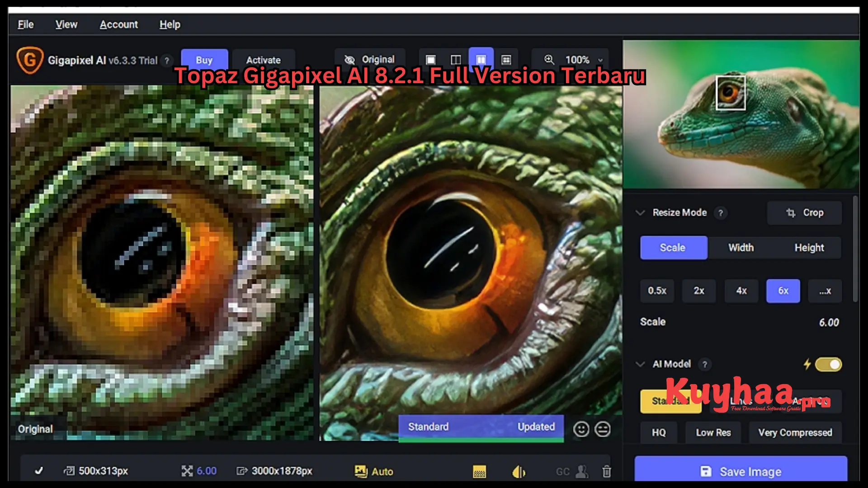Click the Activate button

(x=264, y=60)
